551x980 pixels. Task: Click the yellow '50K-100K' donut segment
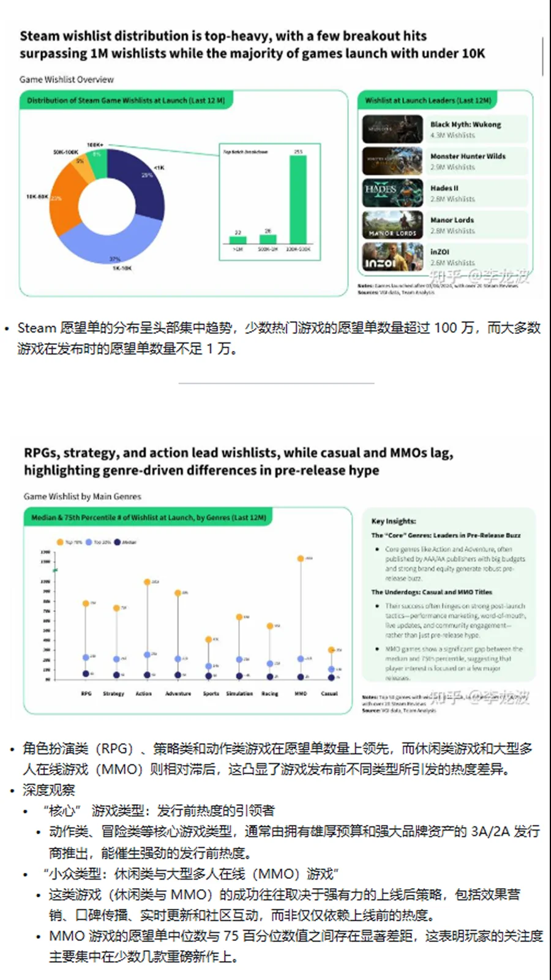click(82, 164)
